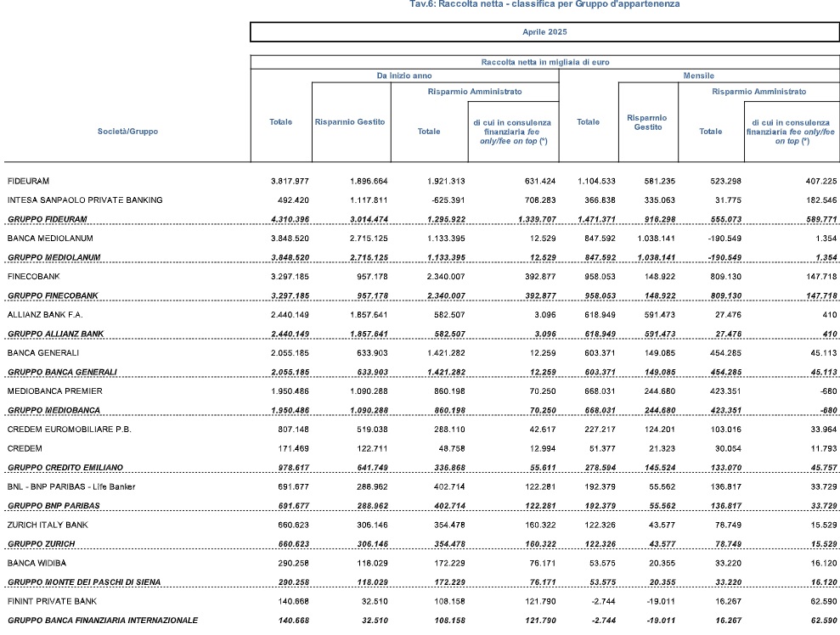Select Banca Mediolanum monthly value -190.549

pyautogui.click(x=724, y=239)
